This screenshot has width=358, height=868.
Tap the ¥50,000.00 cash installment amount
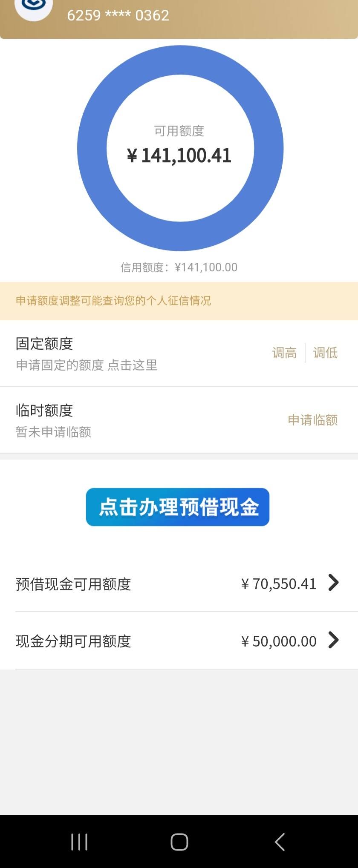[279, 641]
